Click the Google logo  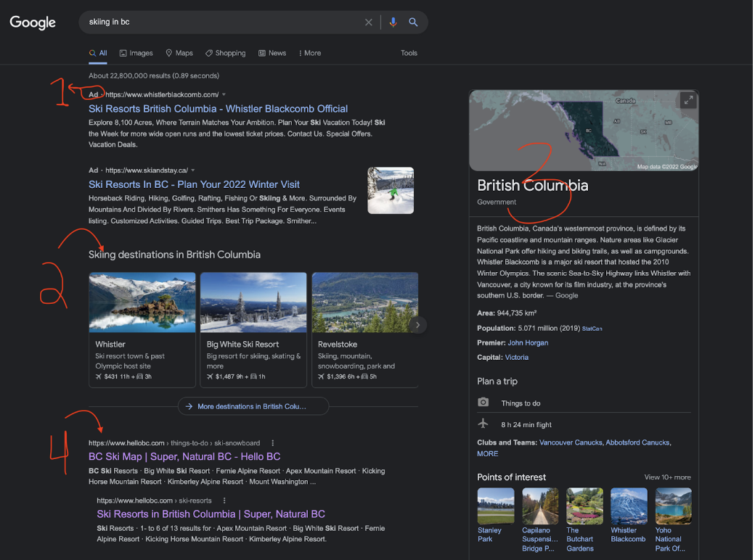click(x=33, y=22)
